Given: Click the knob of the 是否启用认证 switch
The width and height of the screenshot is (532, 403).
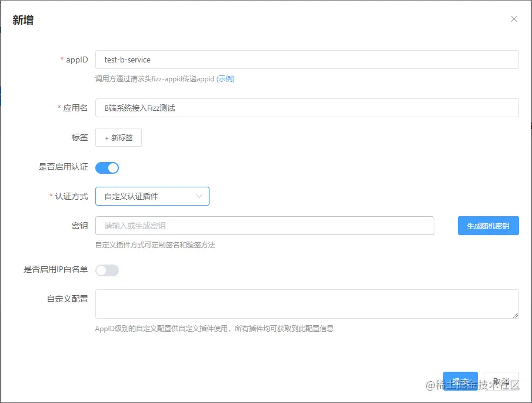Looking at the screenshot, I should 112,167.
